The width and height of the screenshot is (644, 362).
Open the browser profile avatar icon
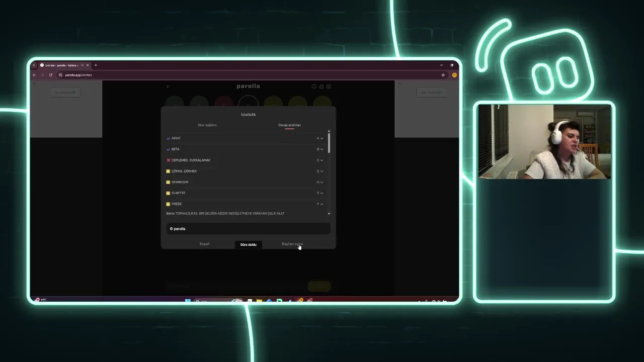454,75
